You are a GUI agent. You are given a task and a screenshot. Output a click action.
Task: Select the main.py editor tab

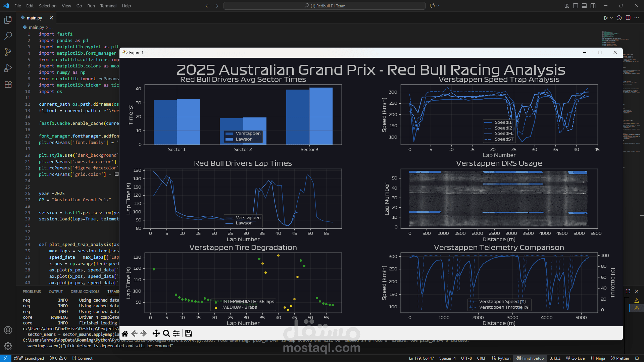[35, 18]
